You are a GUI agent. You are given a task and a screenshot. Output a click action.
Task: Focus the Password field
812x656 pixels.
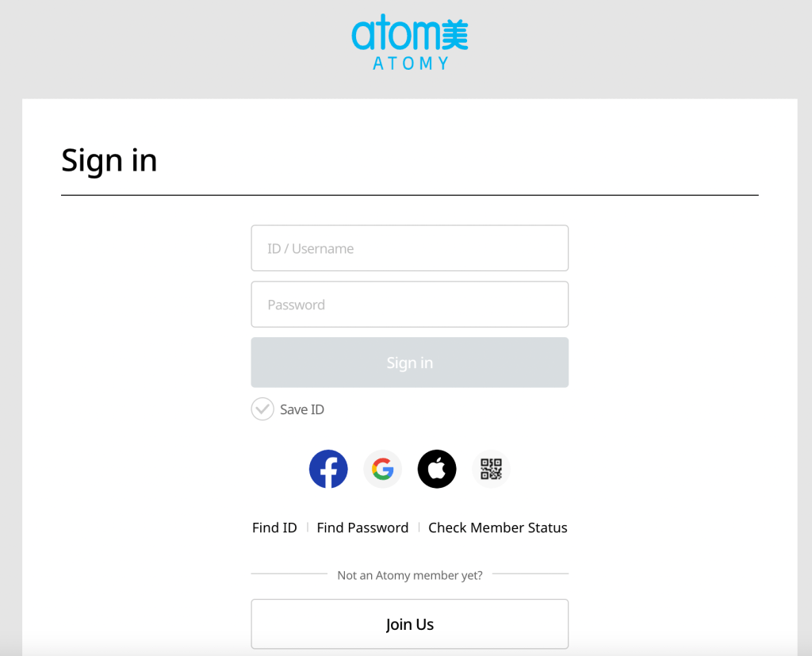(x=409, y=304)
